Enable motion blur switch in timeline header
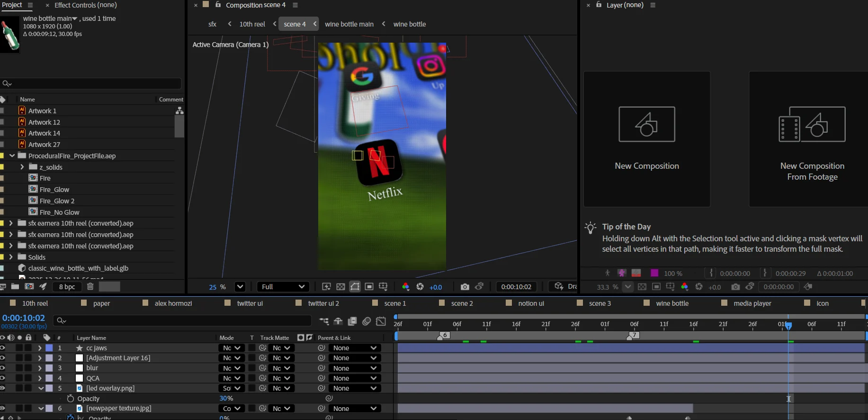Screen dimensions: 868x420 (x=367, y=321)
